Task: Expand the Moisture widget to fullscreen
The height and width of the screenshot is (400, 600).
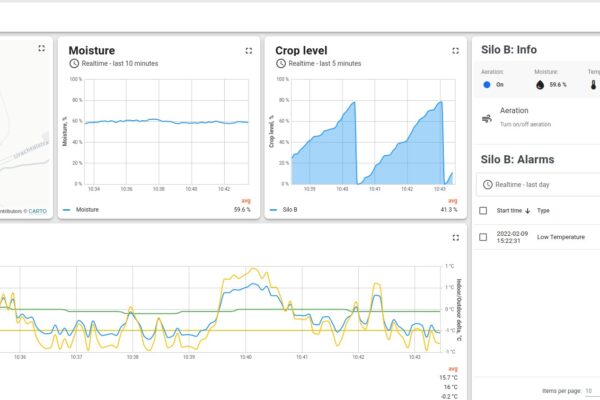Action: coord(249,50)
